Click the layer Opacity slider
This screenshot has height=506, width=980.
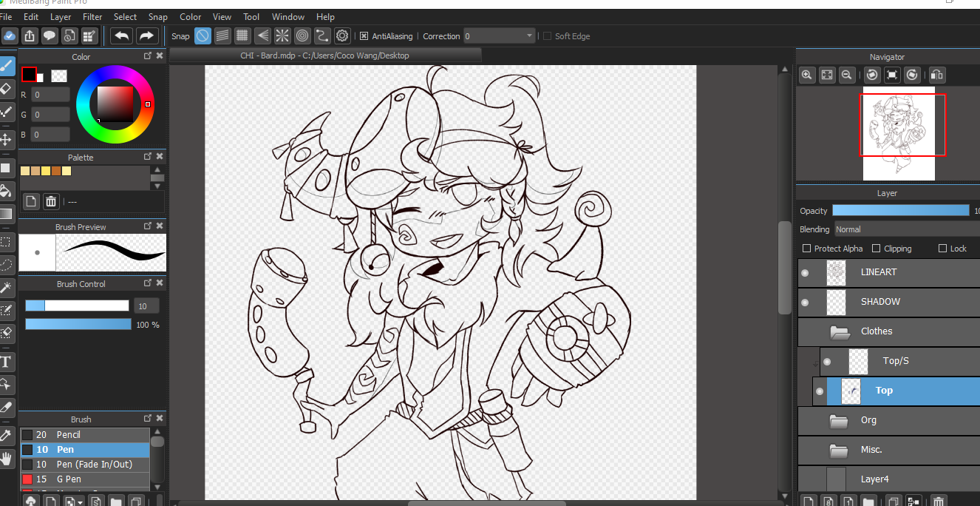point(900,211)
